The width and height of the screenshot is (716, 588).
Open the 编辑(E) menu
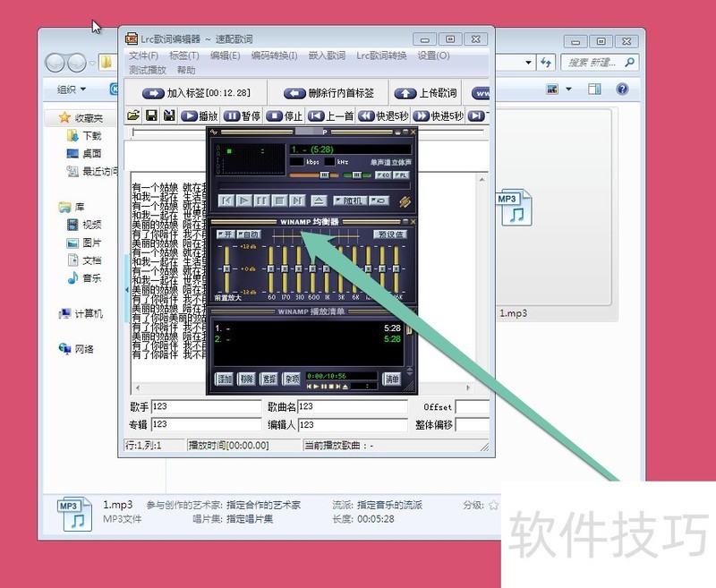(226, 55)
